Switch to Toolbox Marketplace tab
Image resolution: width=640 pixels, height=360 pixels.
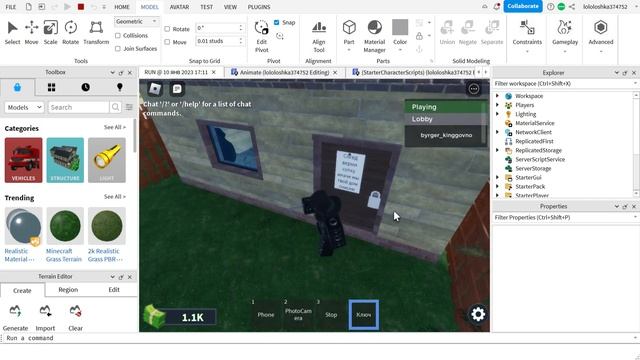(x=17, y=87)
